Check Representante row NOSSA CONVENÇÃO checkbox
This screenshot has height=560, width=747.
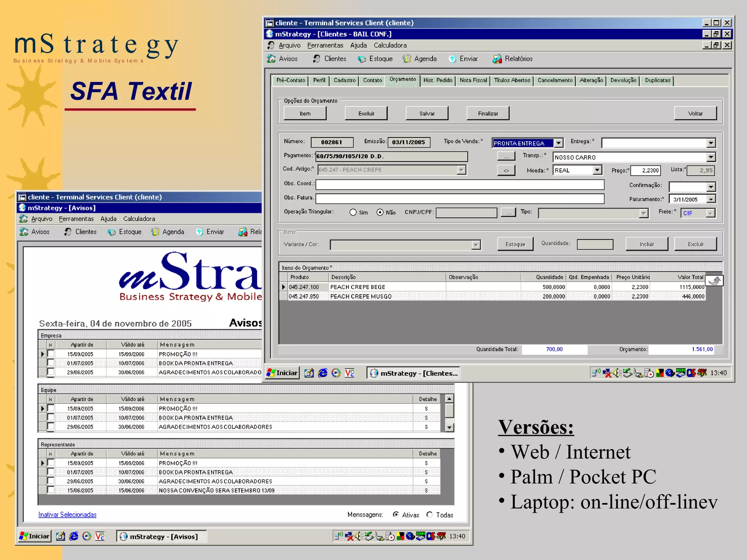point(51,490)
